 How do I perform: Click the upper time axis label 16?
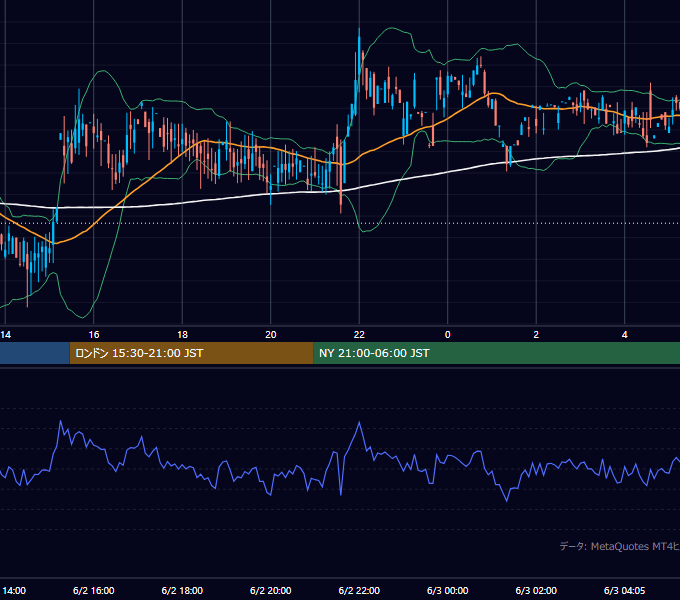(94, 335)
